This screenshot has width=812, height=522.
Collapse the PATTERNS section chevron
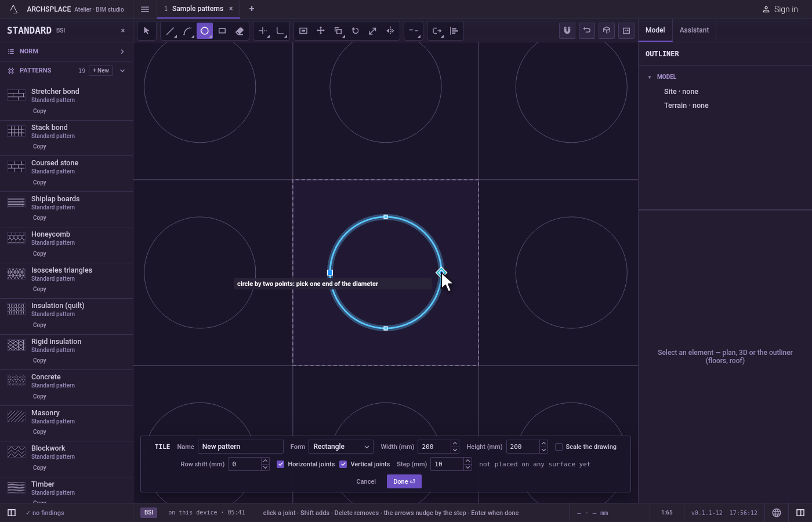point(122,71)
